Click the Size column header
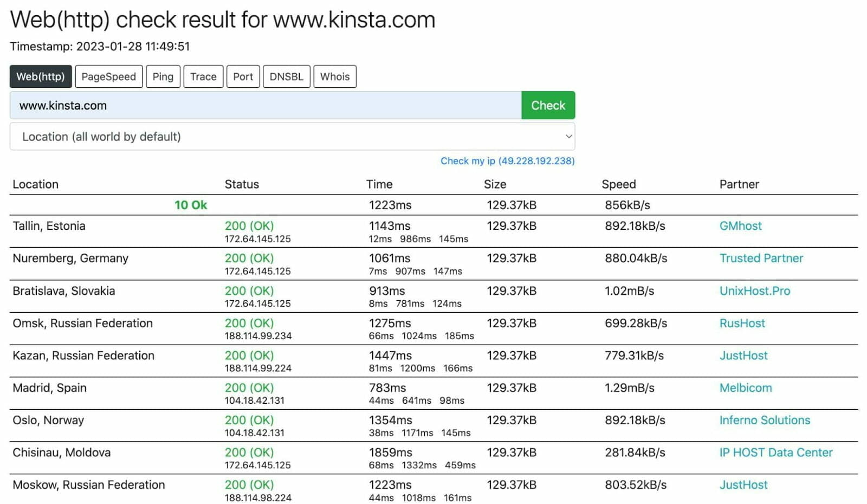This screenshot has width=867, height=504. click(x=495, y=184)
